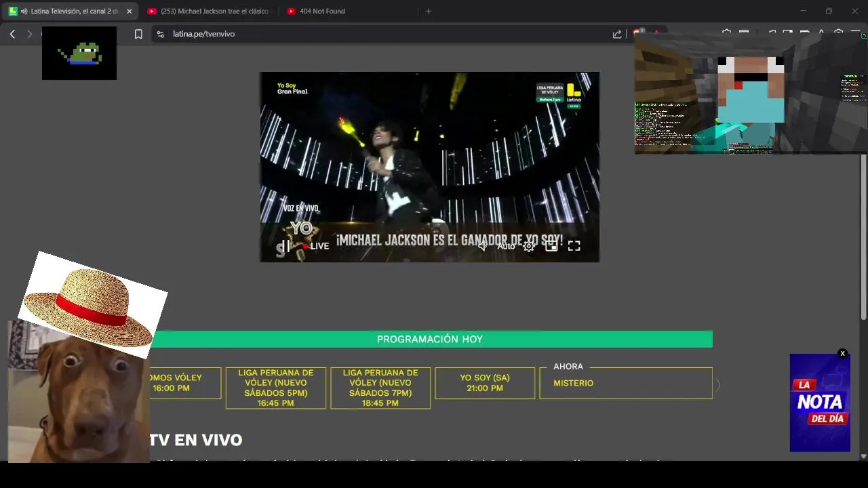The height and width of the screenshot is (488, 868).
Task: Select Liga Peruana de Vóley 16:45 PM
Action: click(275, 388)
